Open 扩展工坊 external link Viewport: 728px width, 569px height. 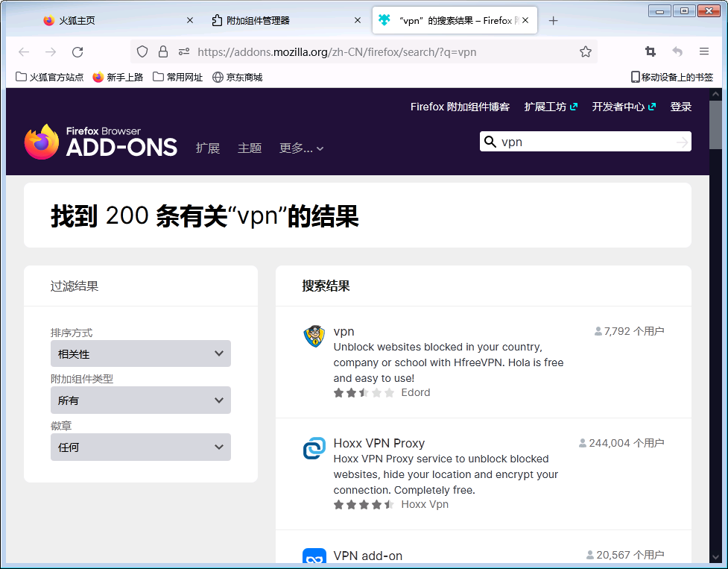551,107
